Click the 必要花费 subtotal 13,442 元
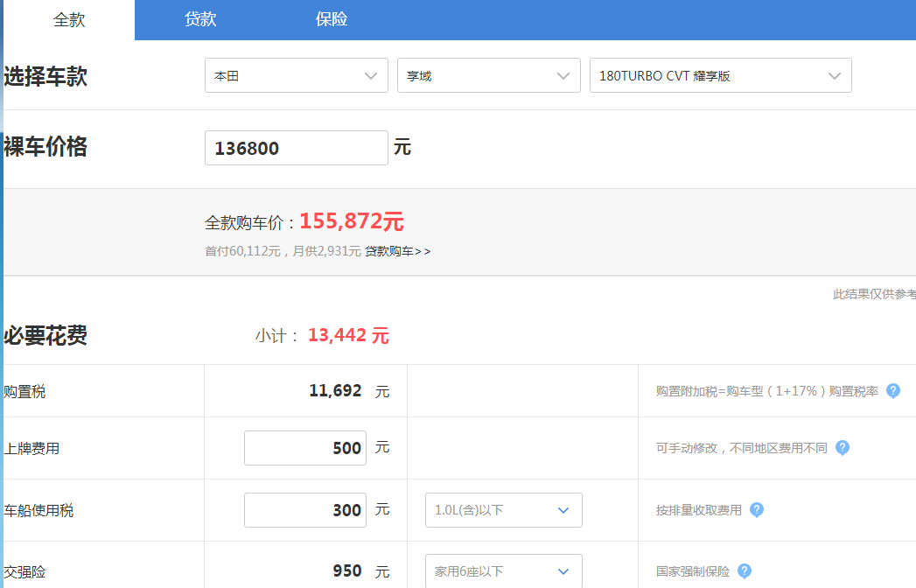The height and width of the screenshot is (588, 916). click(x=348, y=335)
